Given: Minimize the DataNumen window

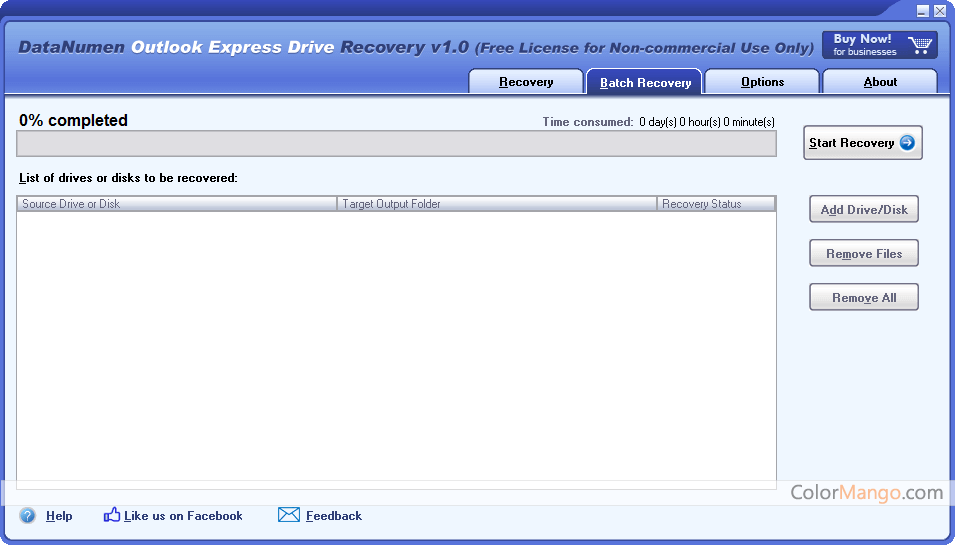Looking at the screenshot, I should (x=923, y=11).
